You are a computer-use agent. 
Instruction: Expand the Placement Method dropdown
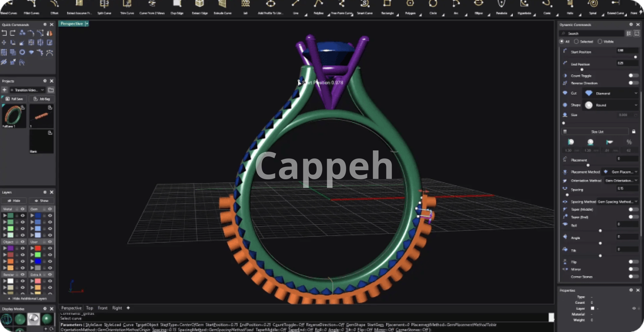click(x=621, y=172)
